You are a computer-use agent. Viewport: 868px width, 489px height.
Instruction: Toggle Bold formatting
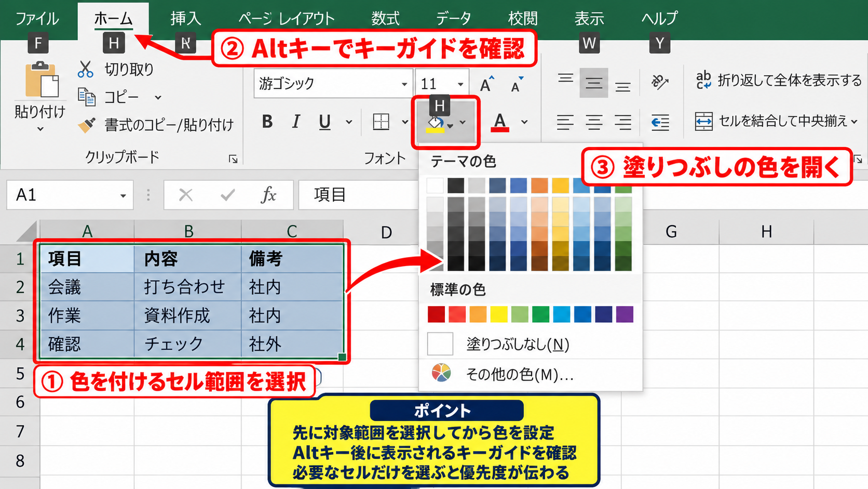point(267,122)
